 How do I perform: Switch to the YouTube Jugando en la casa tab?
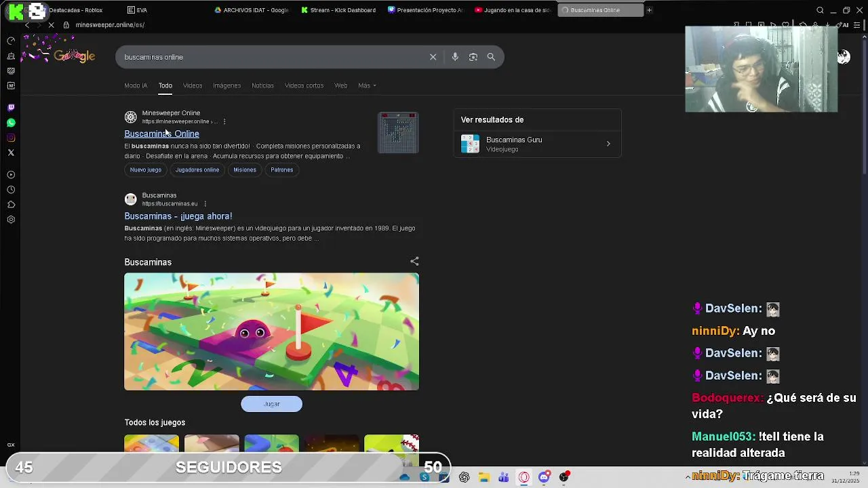[513, 10]
